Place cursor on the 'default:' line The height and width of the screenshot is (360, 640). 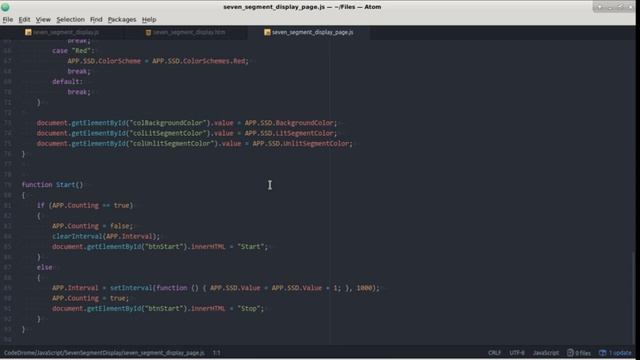click(x=67, y=82)
